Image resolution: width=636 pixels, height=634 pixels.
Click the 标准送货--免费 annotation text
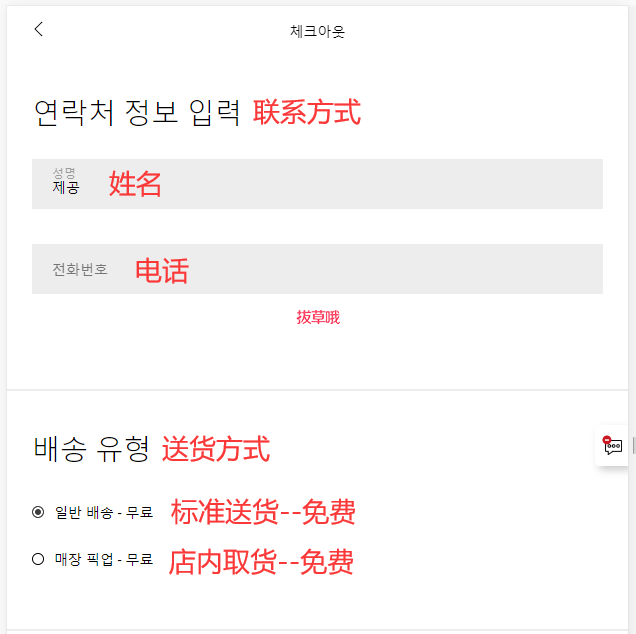pyautogui.click(x=263, y=512)
